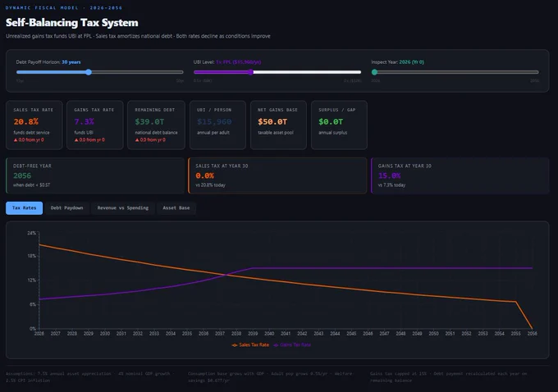The width and height of the screenshot is (558, 392).
Task: Select the Tax Rates tab
Action: 24,208
